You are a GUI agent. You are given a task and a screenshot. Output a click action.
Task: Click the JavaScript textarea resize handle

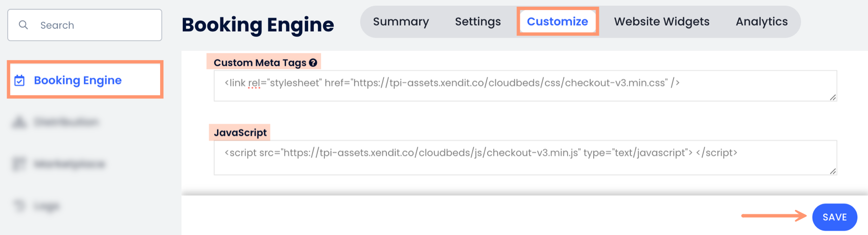833,171
